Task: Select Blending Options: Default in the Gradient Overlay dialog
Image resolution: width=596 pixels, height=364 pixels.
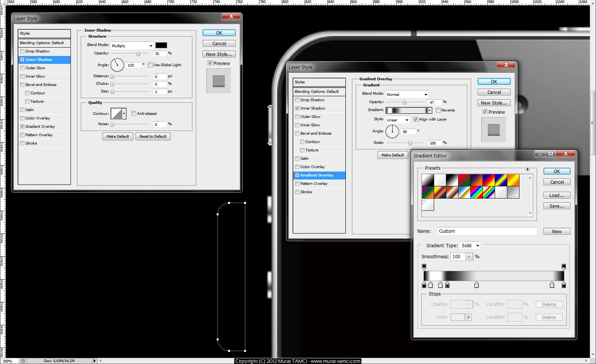Action: 319,92
